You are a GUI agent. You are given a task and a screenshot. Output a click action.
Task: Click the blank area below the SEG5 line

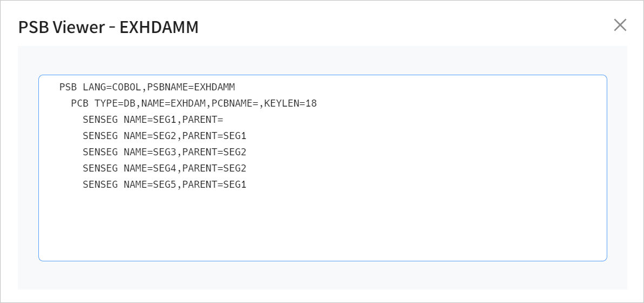click(322, 227)
